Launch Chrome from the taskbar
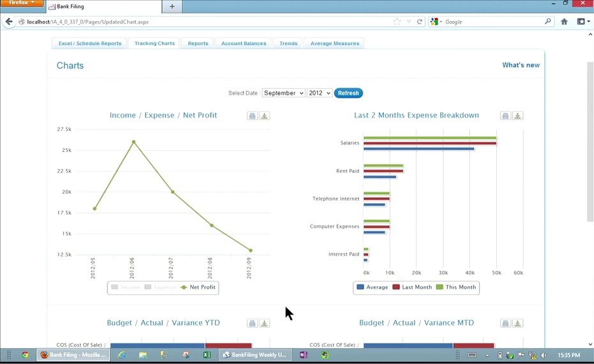The image size is (594, 364). pyautogui.click(x=25, y=355)
